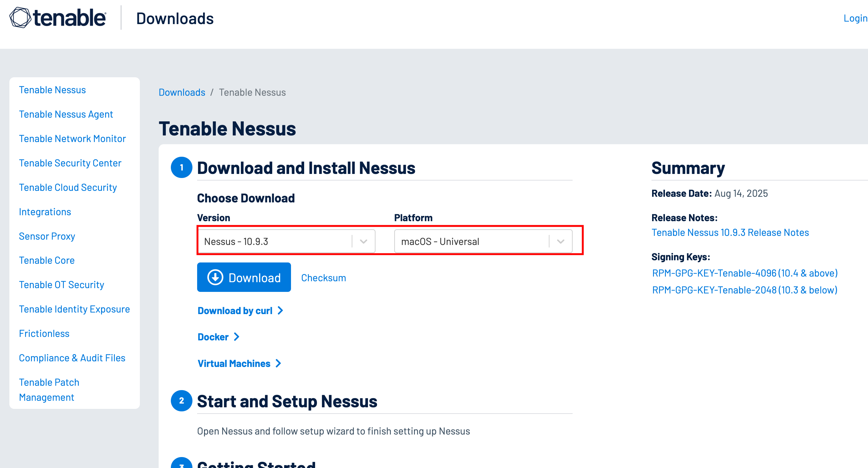Open the Checksum link
The width and height of the screenshot is (868, 468).
pos(323,277)
